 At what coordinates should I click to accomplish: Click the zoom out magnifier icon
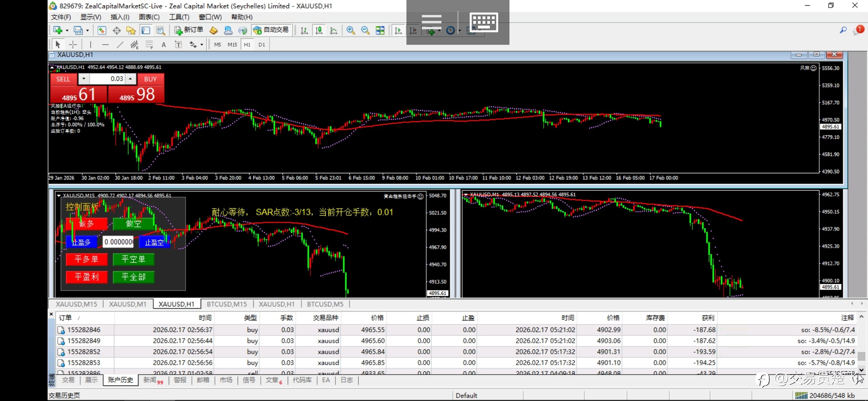point(365,30)
